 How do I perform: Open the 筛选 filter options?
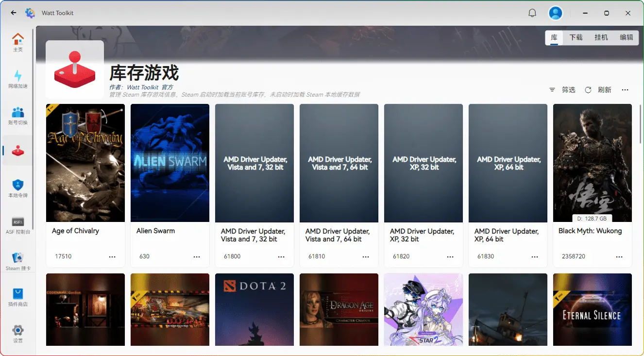pos(562,90)
